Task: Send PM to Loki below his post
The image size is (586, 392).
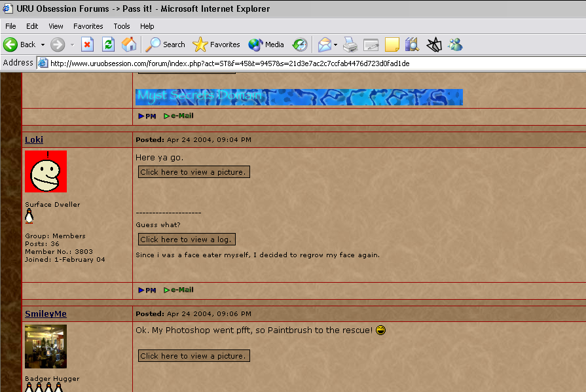Action: coord(147,290)
